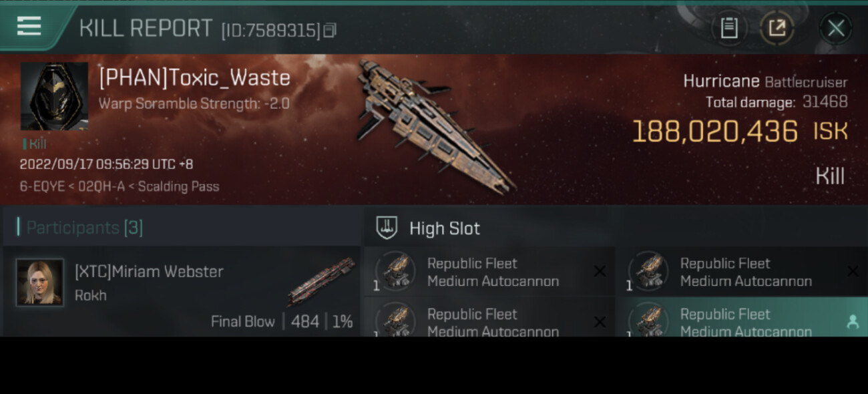Copy the kill report ID
868x394 pixels.
point(330,31)
